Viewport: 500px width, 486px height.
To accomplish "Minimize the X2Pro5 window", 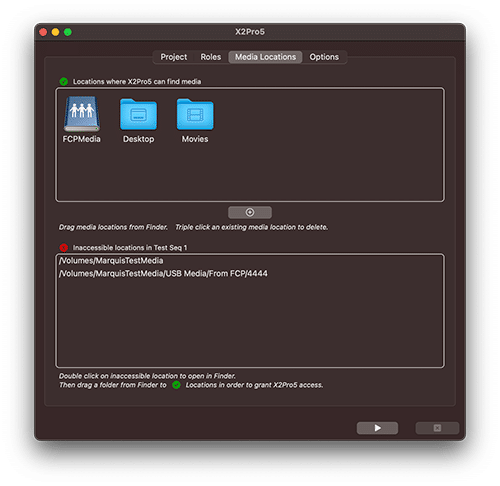I will [x=55, y=32].
